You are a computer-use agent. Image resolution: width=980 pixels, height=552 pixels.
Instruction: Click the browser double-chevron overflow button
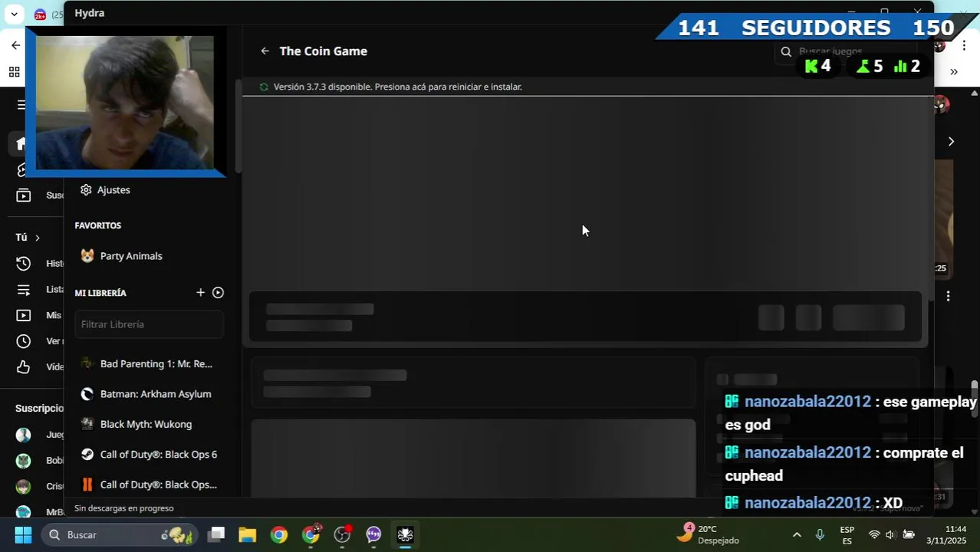[954, 72]
